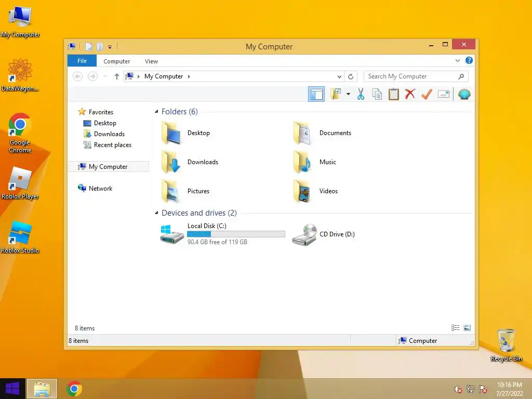Select the CD Drive (D:) icon
Viewport: 532px width, 399px height.
[x=305, y=234]
